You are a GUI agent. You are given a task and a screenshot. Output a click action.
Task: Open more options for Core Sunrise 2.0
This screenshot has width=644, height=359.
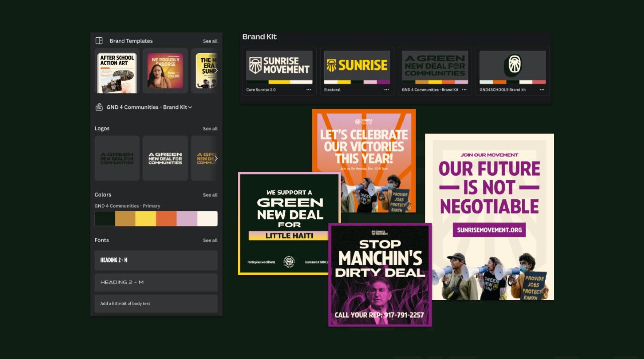tap(309, 90)
